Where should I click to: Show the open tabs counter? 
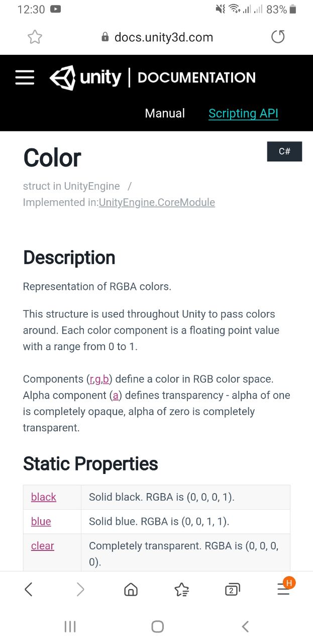point(232,590)
